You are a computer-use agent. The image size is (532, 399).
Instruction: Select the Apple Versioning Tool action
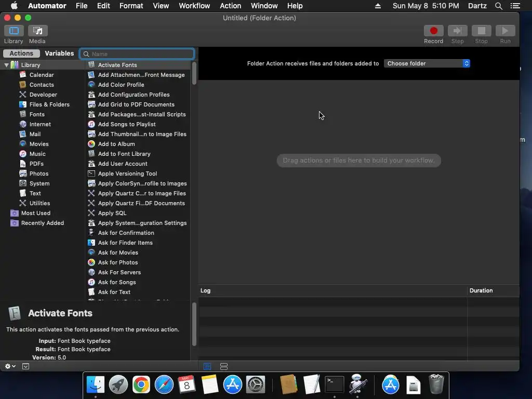click(x=137, y=174)
